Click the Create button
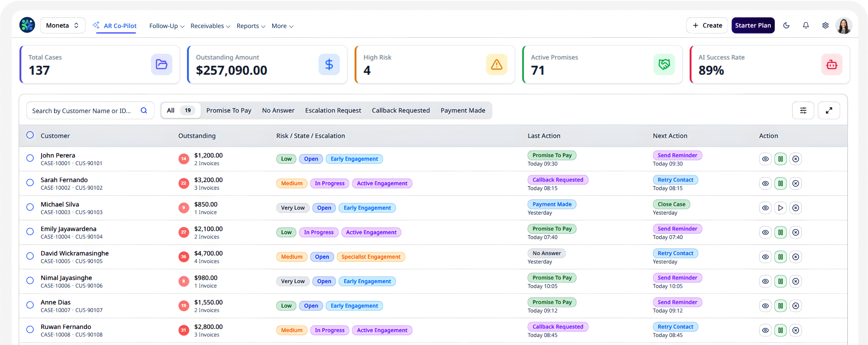868x345 pixels. coord(707,25)
